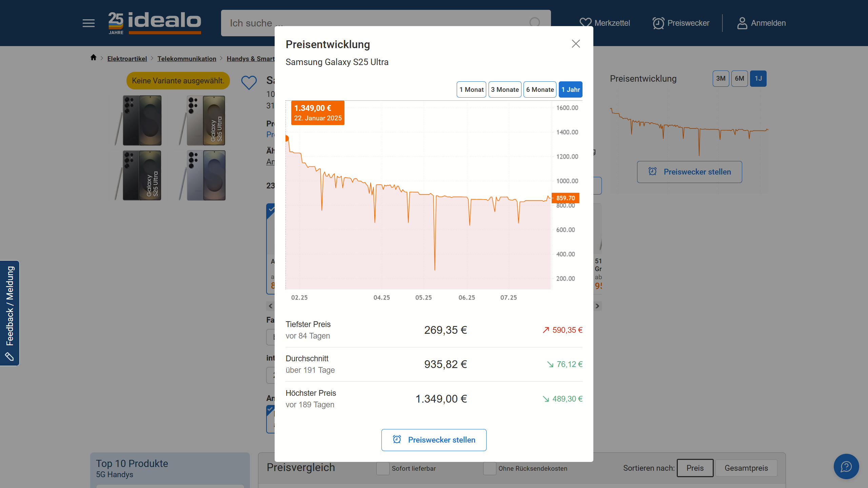The height and width of the screenshot is (488, 868).
Task: Tick the Ohne Rücksendekosten checkbox
Action: (489, 468)
